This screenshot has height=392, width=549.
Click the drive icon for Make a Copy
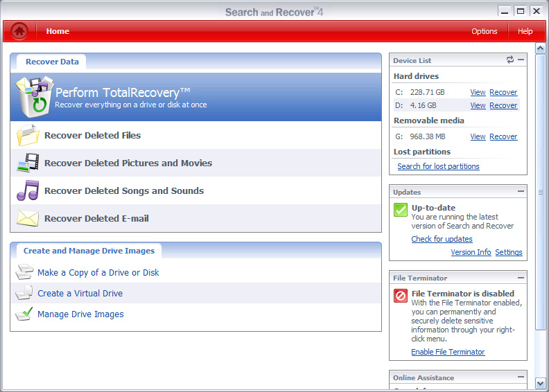click(24, 272)
